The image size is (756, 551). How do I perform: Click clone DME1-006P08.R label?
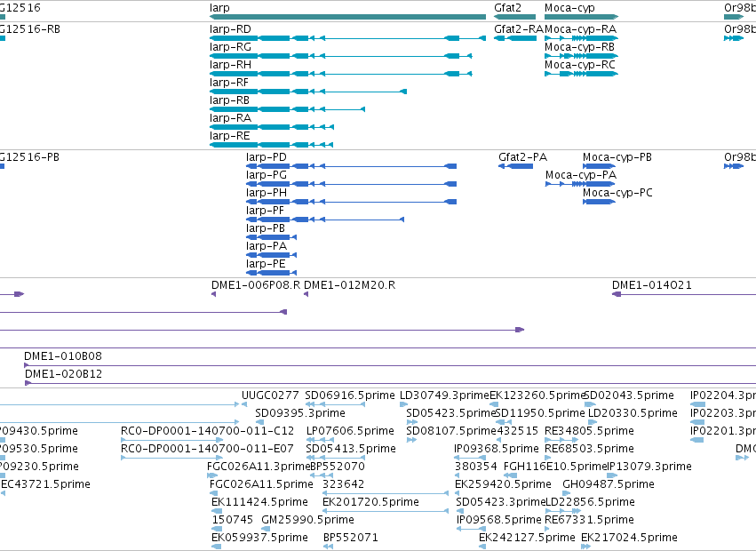click(256, 284)
